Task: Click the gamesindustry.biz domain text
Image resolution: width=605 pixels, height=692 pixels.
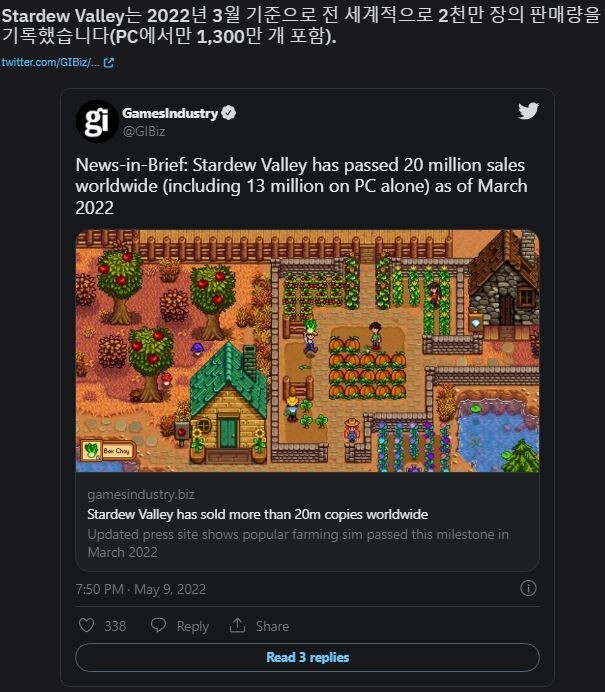Action: [139, 495]
